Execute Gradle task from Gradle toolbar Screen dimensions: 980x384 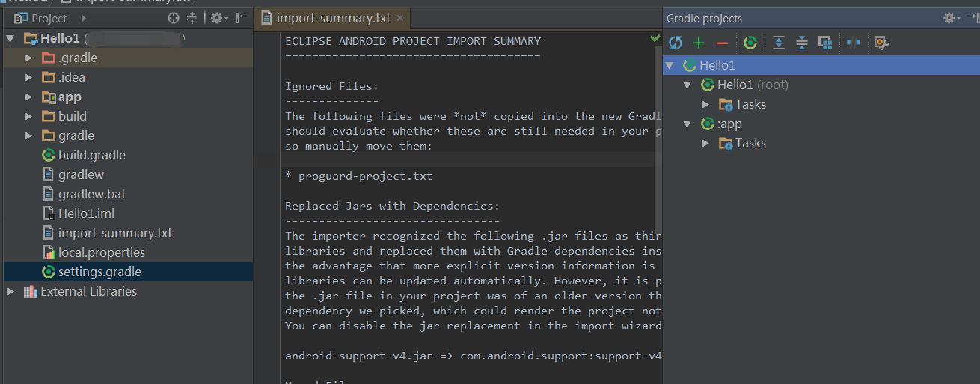[750, 43]
